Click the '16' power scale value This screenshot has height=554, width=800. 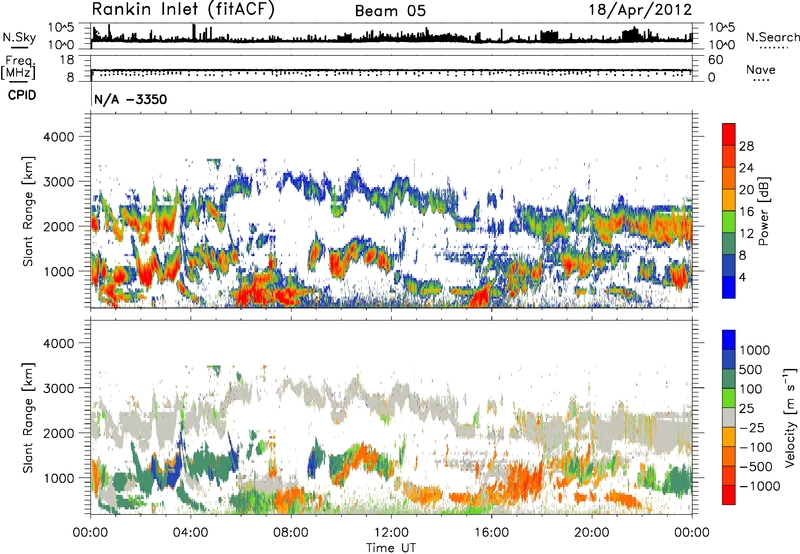coord(746,212)
